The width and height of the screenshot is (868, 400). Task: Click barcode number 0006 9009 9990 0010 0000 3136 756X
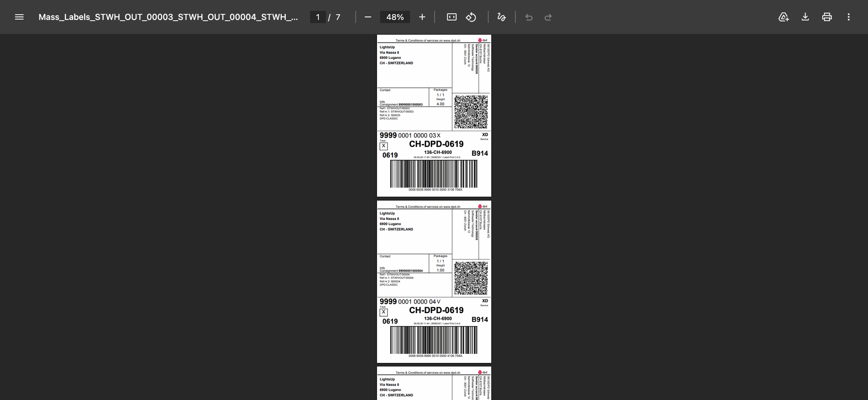pos(435,190)
